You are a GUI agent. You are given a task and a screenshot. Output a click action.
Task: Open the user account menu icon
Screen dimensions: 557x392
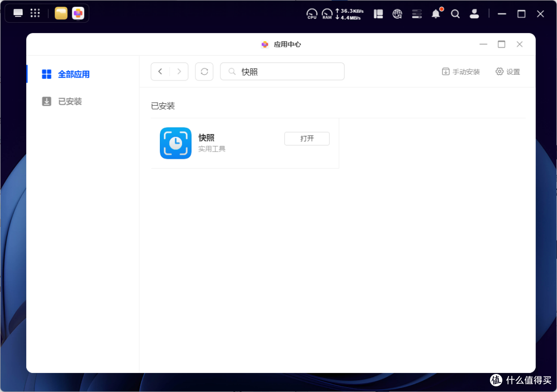pyautogui.click(x=474, y=14)
